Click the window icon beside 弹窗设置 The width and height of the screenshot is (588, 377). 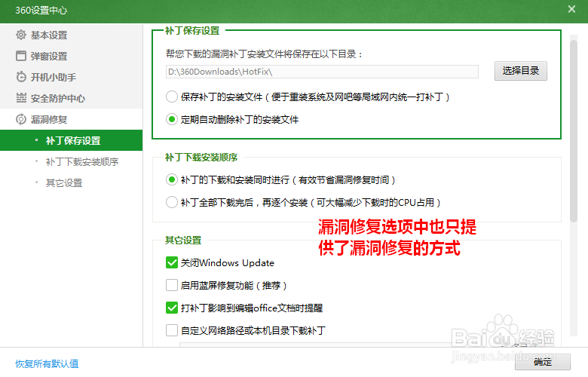tap(21, 56)
